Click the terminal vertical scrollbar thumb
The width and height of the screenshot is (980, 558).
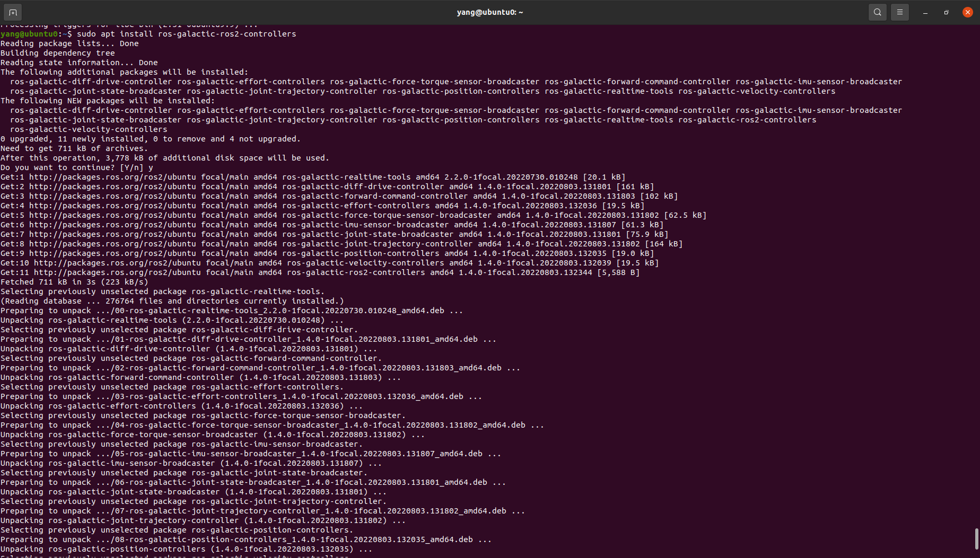(976, 539)
